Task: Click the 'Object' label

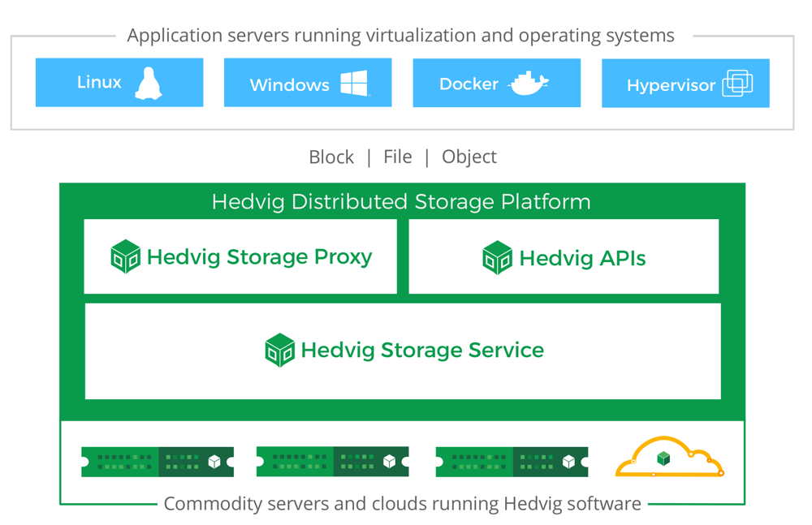Action: [469, 157]
